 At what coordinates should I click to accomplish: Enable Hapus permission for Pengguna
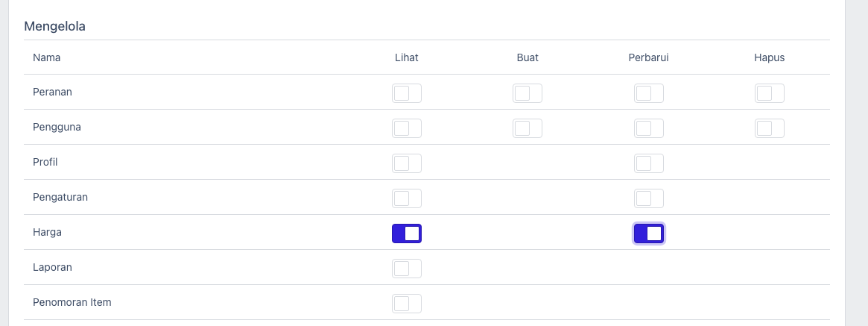(x=770, y=128)
